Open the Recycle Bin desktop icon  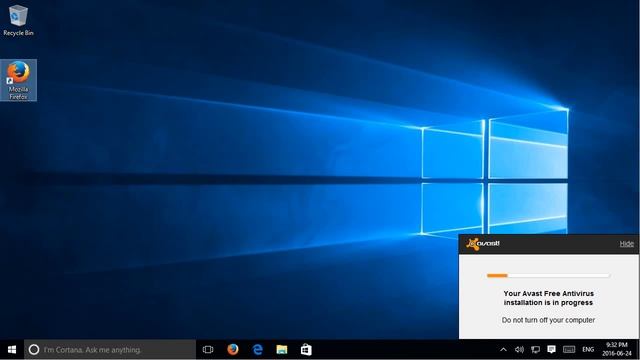18,20
